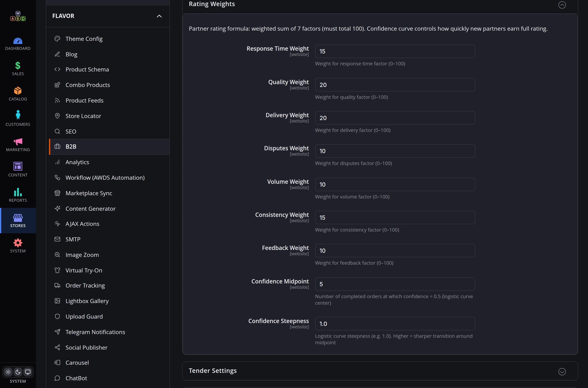Collapse the FLAVOR sidebar group
The width and height of the screenshot is (588, 388).
(159, 16)
